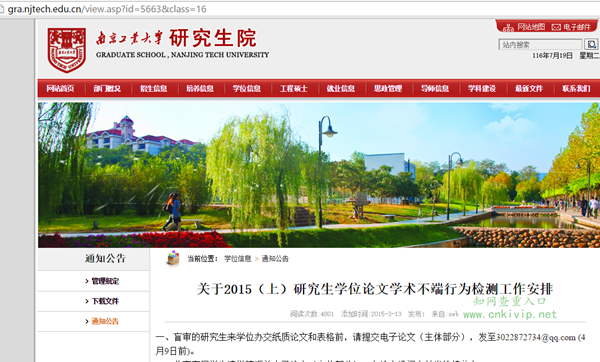Image resolution: width=600 pixels, height=362 pixels.
Task: Follow the 学位信息 breadcrumb link
Action: pos(238,259)
